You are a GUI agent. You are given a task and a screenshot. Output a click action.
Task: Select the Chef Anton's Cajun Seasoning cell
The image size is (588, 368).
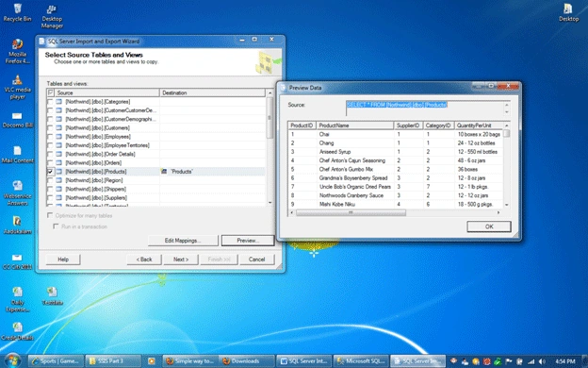point(354,160)
